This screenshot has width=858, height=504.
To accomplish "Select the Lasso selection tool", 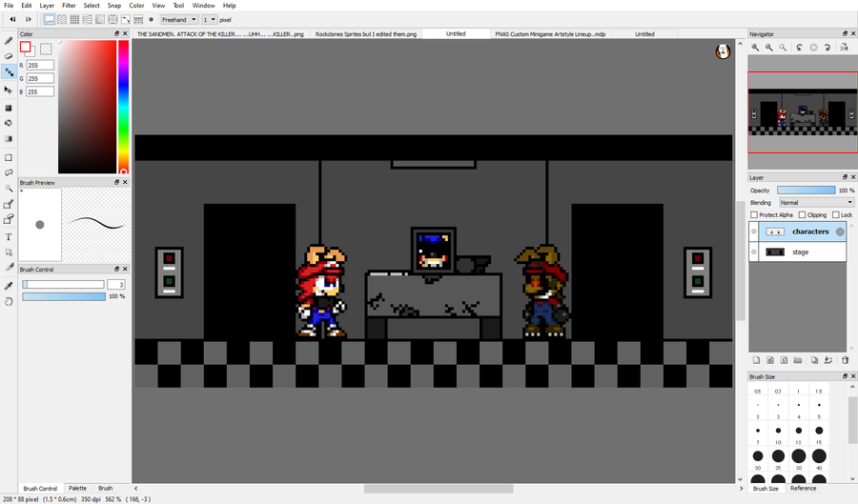I will [9, 172].
